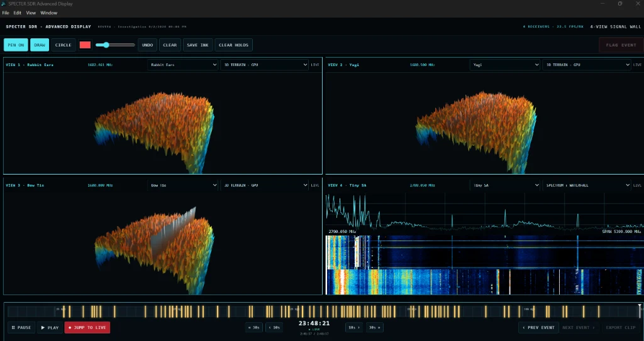Open the red pen color swatch

[85, 45]
